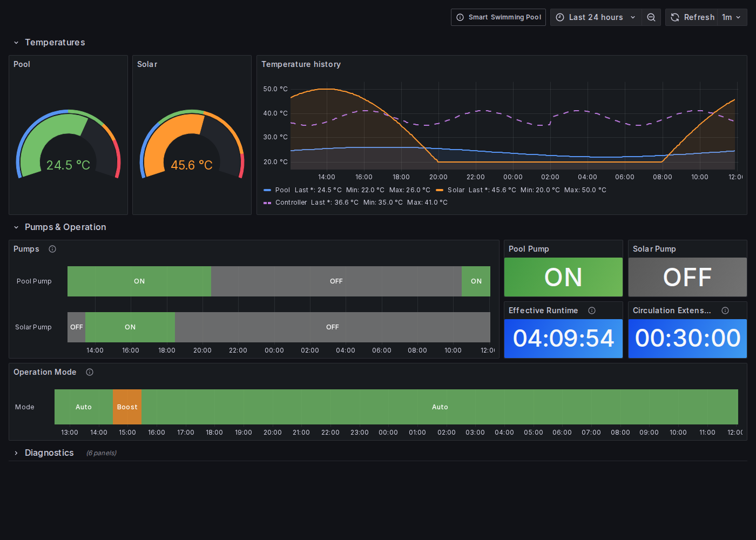The image size is (756, 540).
Task: Click the Pool Pump panel title
Action: coord(529,249)
